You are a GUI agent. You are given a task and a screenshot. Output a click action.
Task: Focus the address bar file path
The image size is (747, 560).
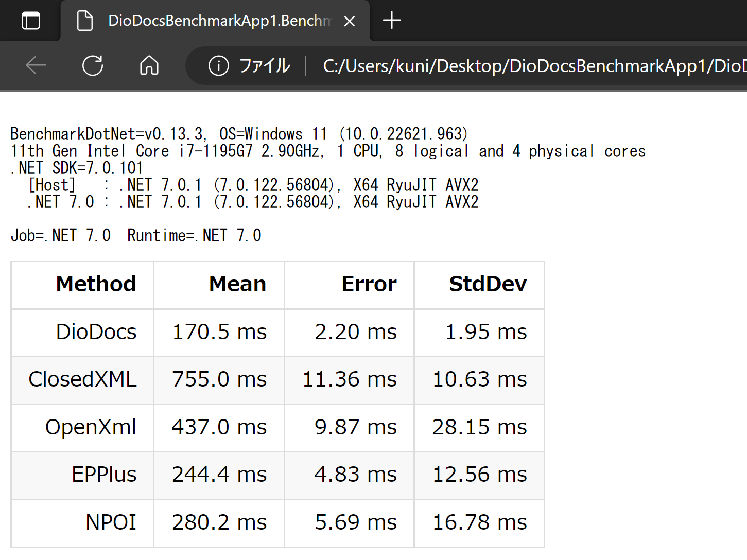[534, 66]
